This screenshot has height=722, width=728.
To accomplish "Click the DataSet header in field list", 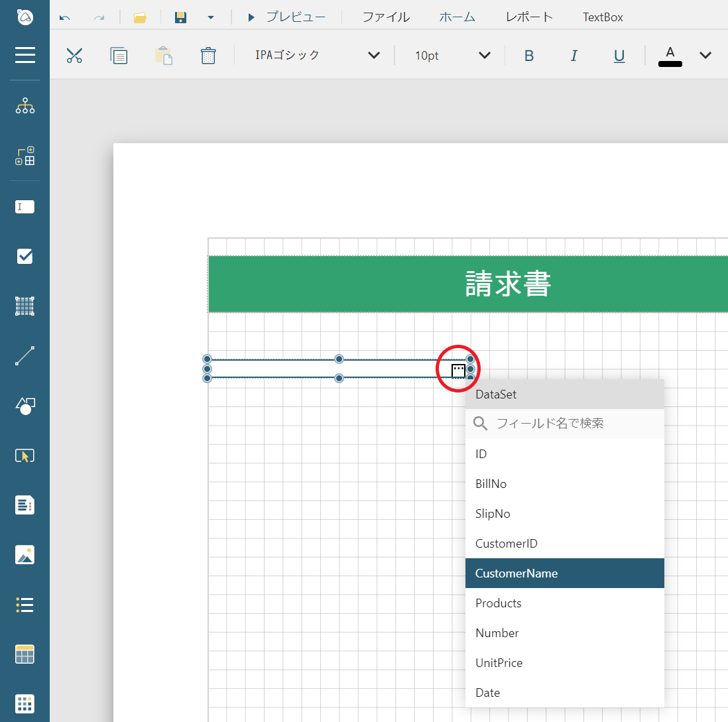I will coord(565,394).
